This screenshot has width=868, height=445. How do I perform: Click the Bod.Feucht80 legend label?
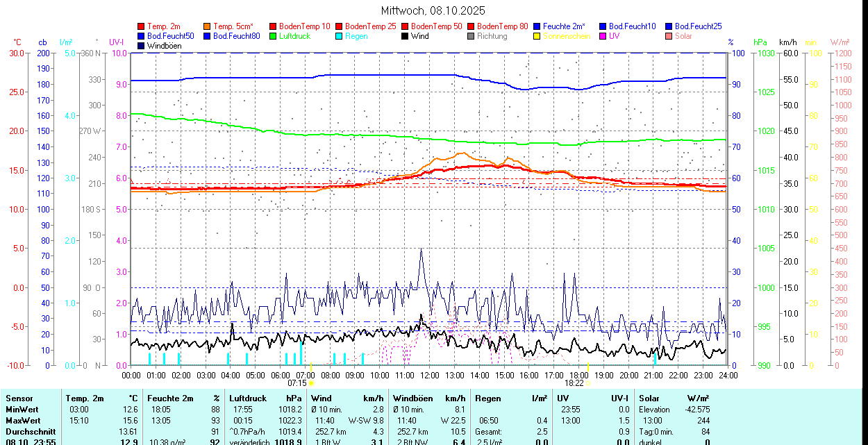pos(237,36)
